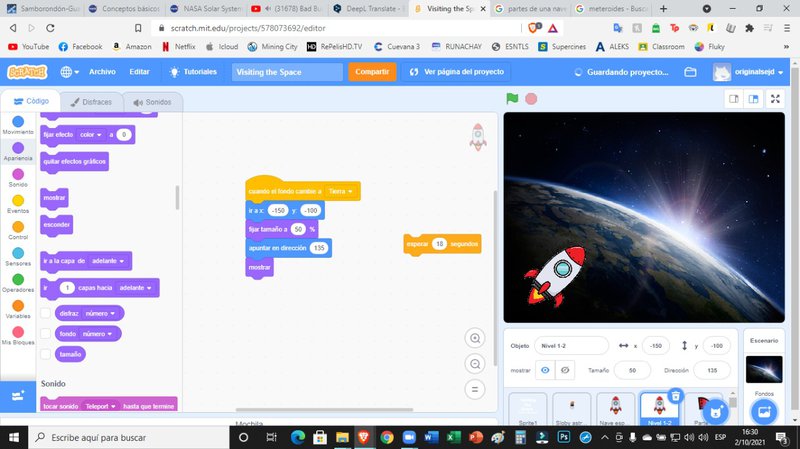
Task: Open the language globe dropdown
Action: tap(70, 72)
